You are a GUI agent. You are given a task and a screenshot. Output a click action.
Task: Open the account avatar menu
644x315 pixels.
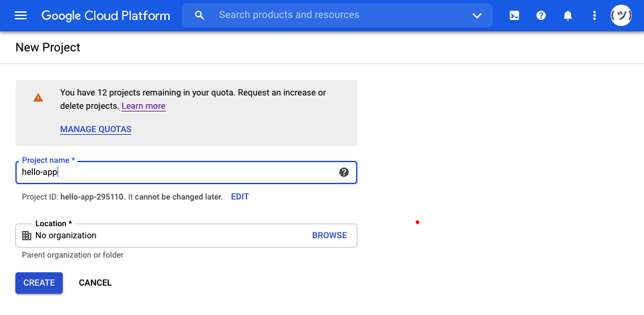(621, 15)
